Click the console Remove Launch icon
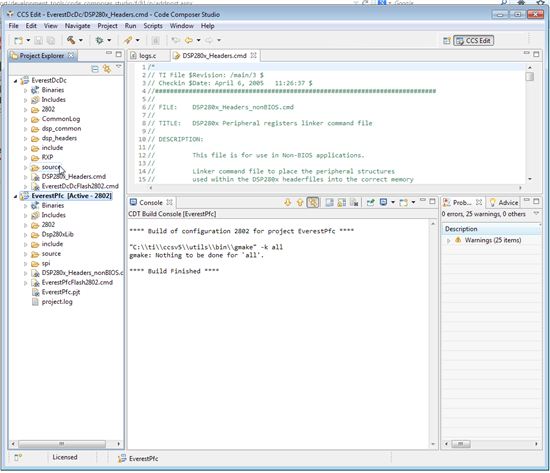 (354, 202)
